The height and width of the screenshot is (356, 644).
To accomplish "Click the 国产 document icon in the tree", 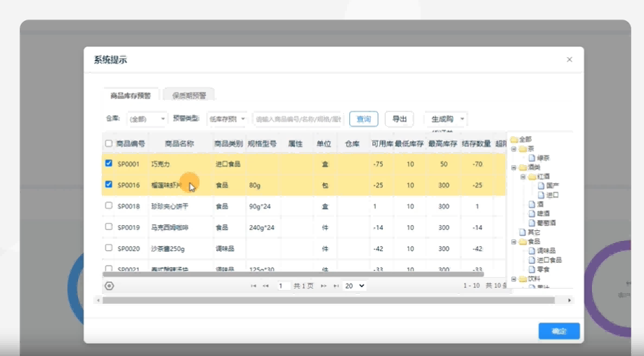I will (x=541, y=186).
